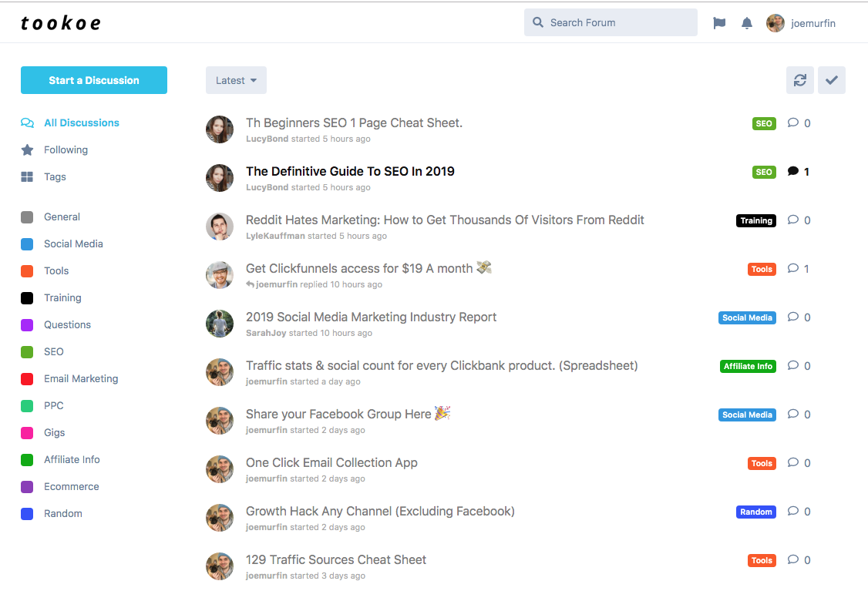The height and width of the screenshot is (591, 868).
Task: Open the Latest sort dropdown
Action: point(236,79)
